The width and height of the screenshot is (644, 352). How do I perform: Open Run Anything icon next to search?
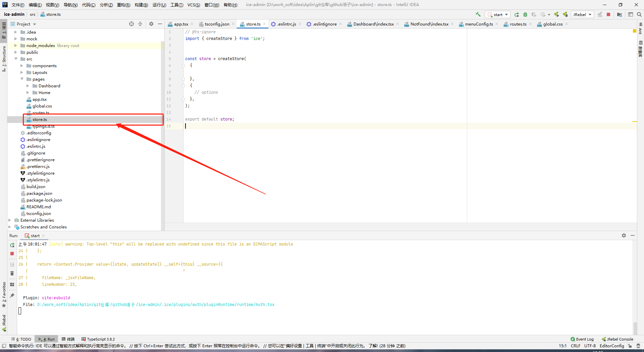click(631, 14)
